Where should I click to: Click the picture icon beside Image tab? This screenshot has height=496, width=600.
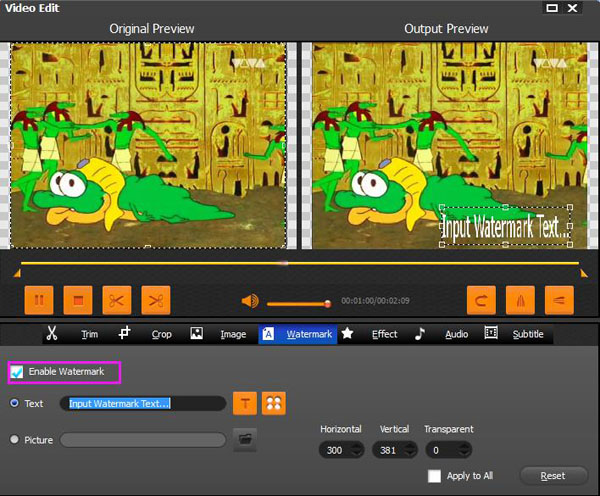point(197,333)
